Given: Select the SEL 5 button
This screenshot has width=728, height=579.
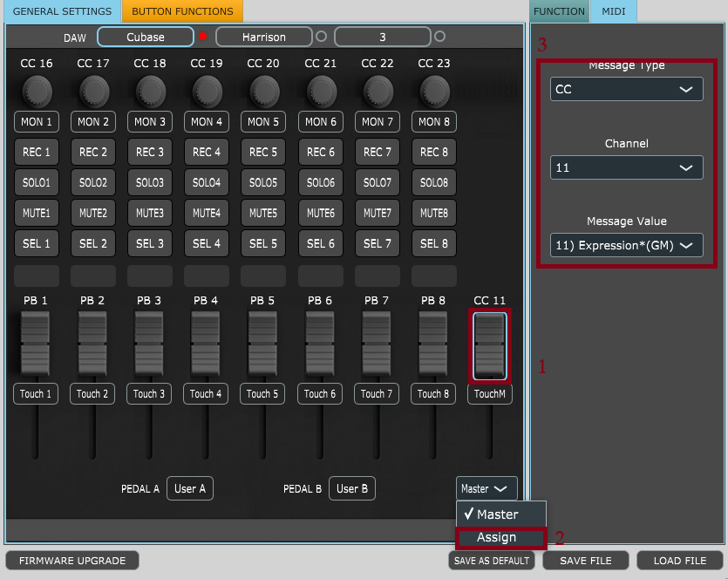Looking at the screenshot, I should (262, 243).
